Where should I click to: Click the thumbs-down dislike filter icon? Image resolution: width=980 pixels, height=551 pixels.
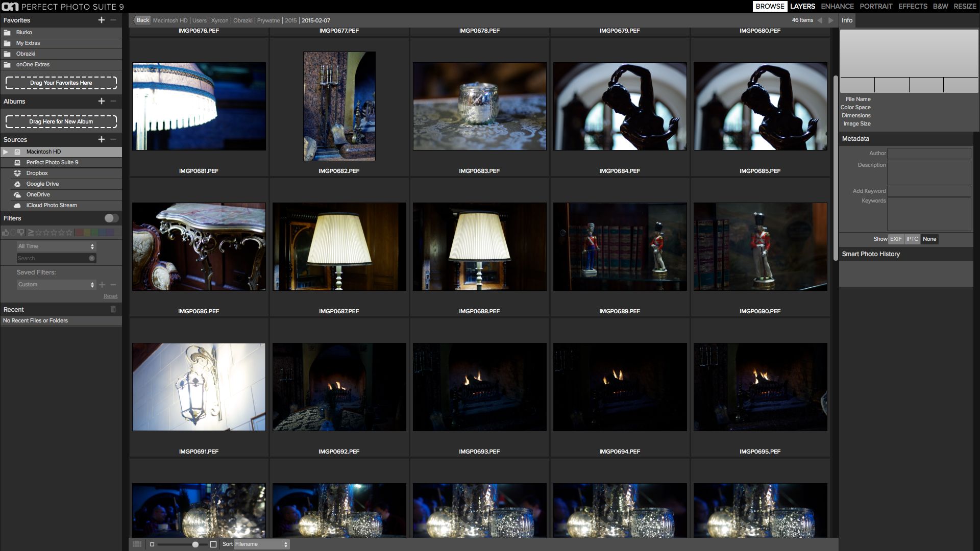click(21, 232)
